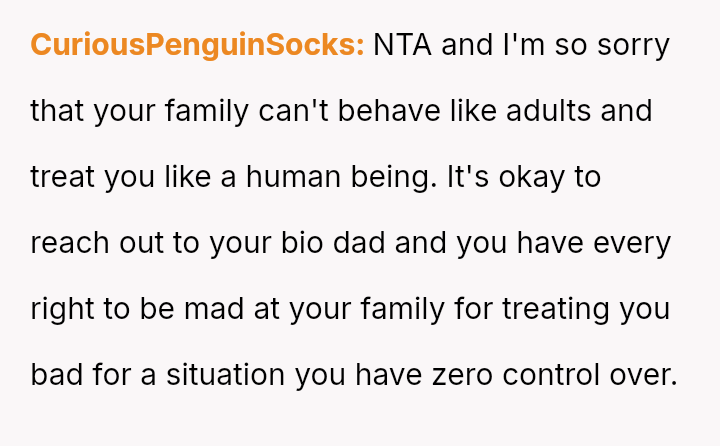Click the phrase "reach out"
The height and width of the screenshot is (446, 720).
[95, 242]
